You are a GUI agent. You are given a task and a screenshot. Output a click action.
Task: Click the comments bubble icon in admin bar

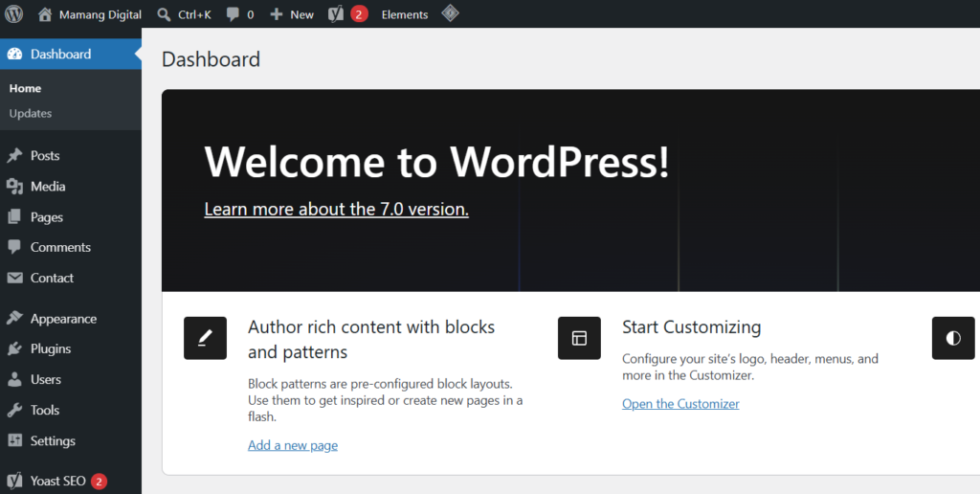234,14
